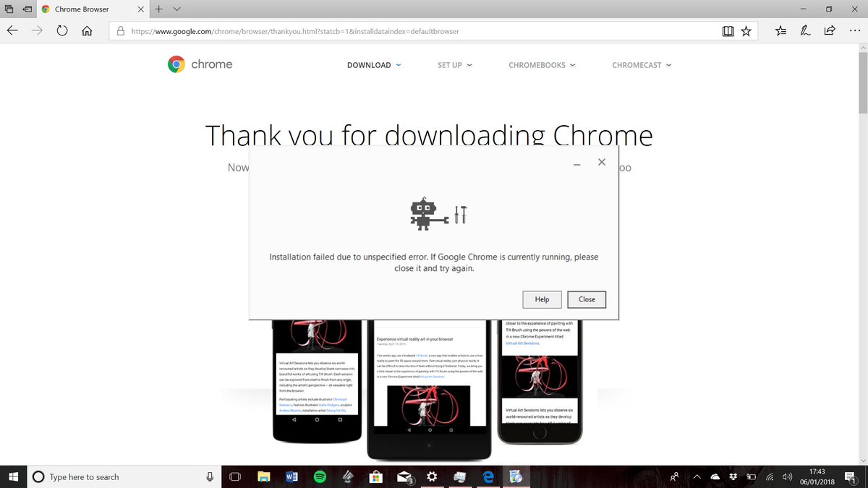This screenshot has height=488, width=868.
Task: Open Settings gear on taskbar
Action: 432,476
